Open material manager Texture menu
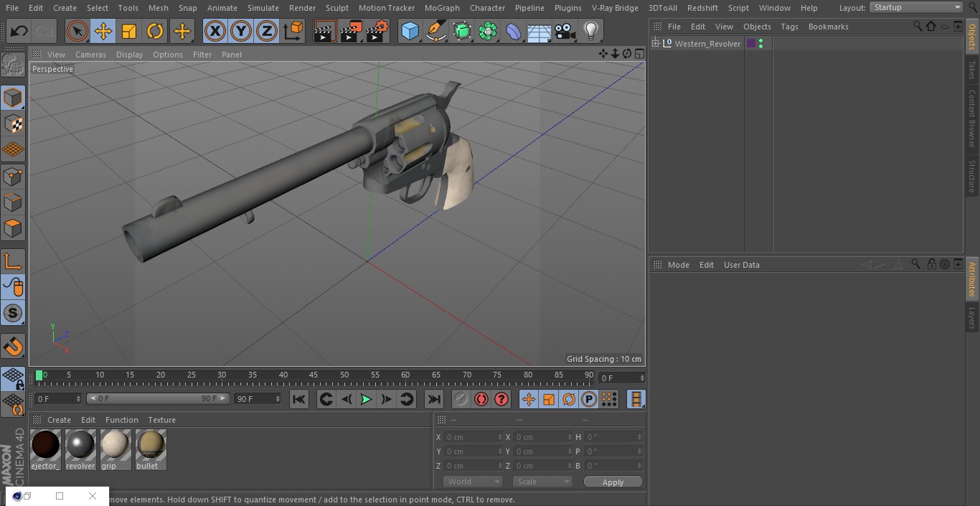Image resolution: width=980 pixels, height=506 pixels. (x=161, y=420)
